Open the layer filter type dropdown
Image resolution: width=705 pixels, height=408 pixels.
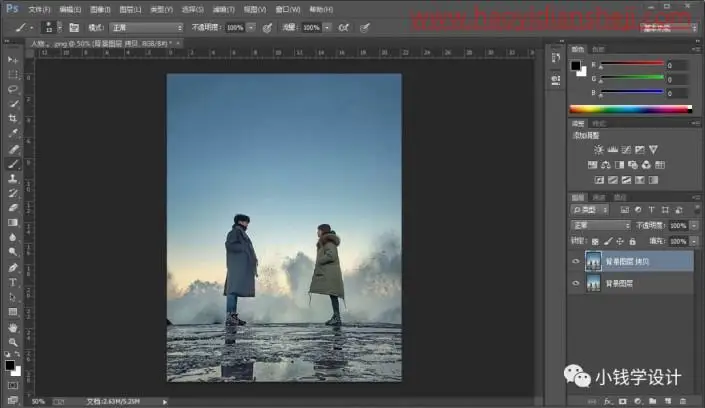pos(590,210)
